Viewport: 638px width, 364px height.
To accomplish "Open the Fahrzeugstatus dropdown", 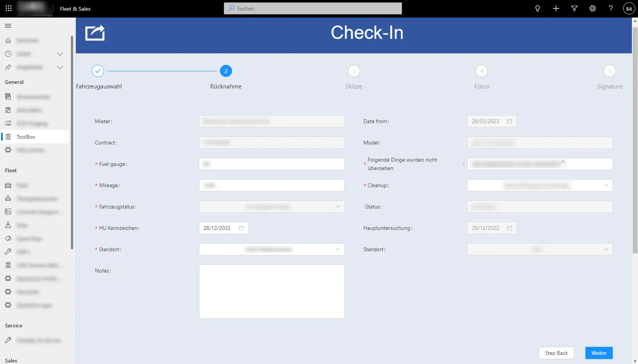I will coord(338,206).
